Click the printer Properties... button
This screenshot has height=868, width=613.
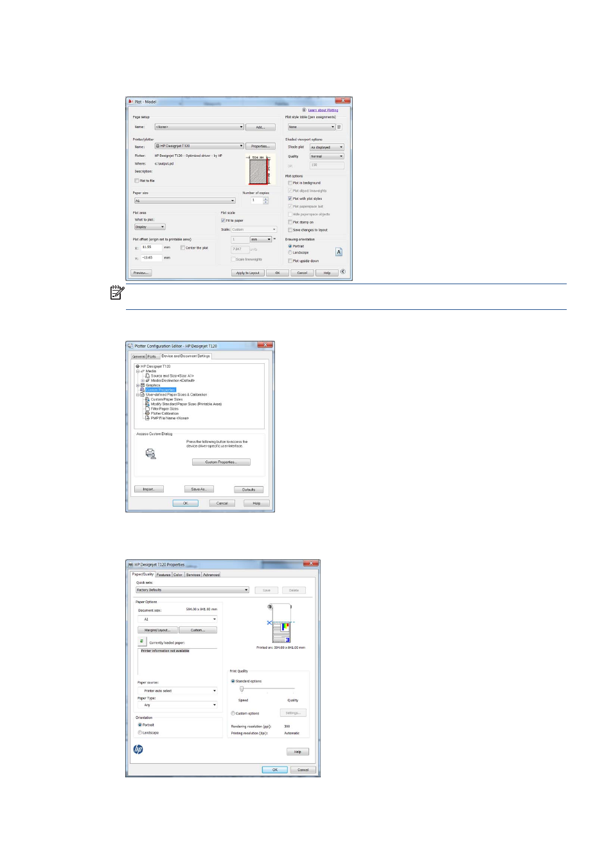[x=260, y=146]
